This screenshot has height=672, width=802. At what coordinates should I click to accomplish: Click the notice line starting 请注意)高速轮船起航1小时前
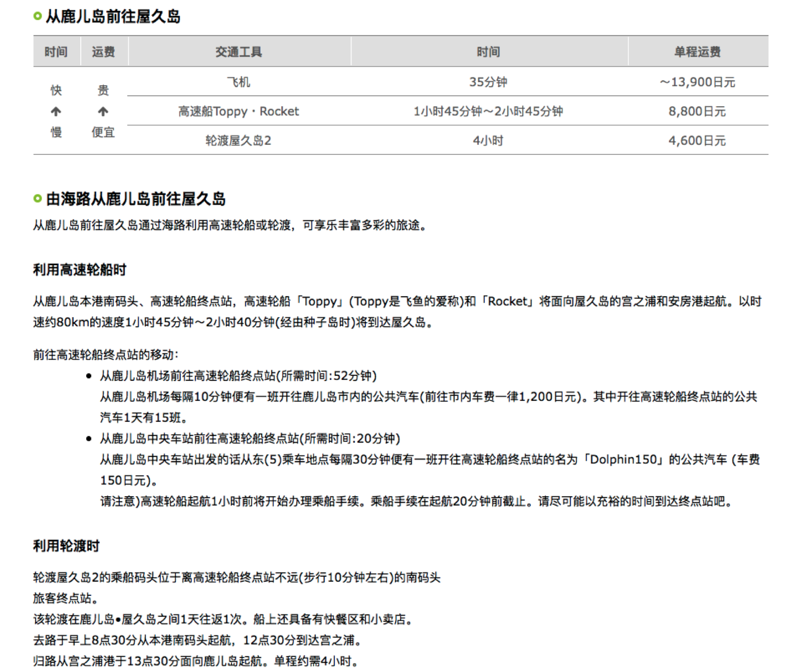coord(416,501)
